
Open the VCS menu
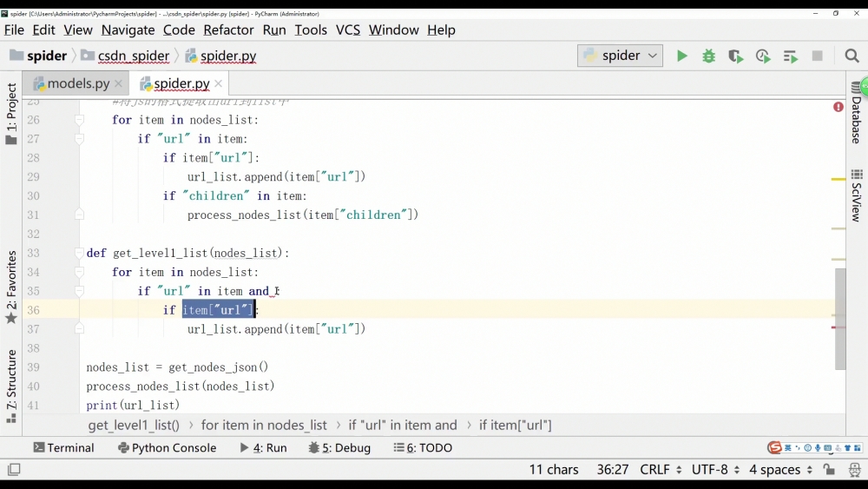click(348, 30)
